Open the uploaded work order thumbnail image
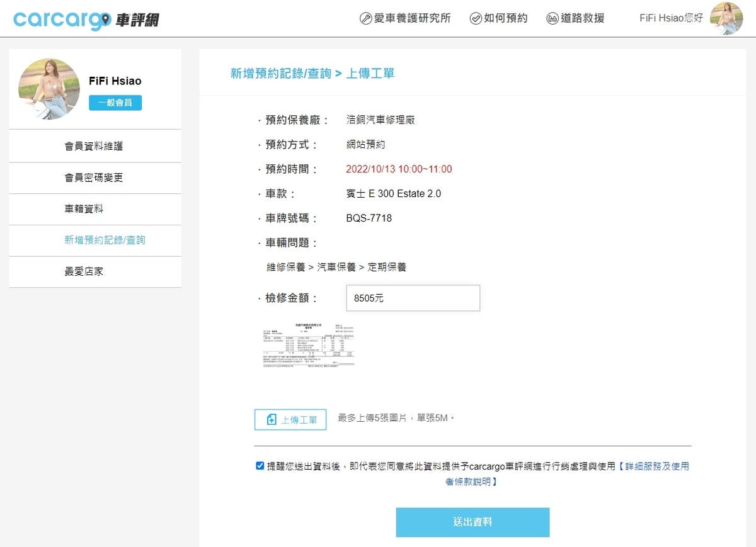The image size is (756, 547). (x=308, y=344)
